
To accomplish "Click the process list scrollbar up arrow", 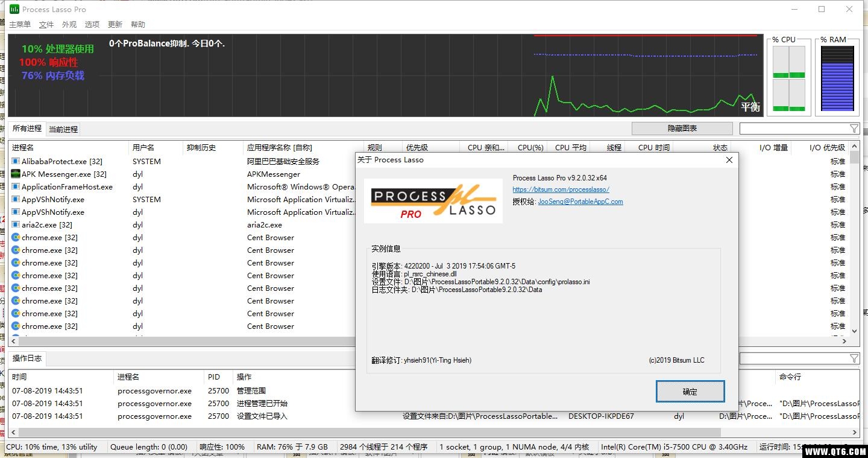I will pyautogui.click(x=854, y=147).
